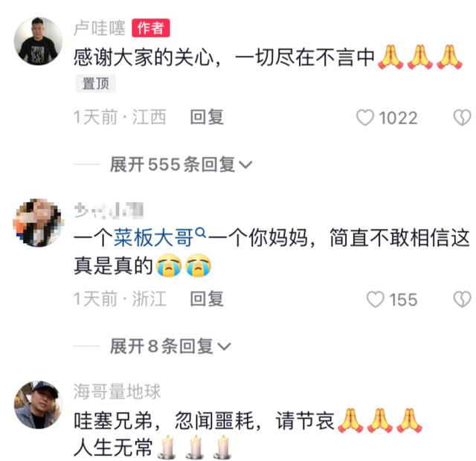Viewport: 476px width, 461px height.
Task: Reply to the Zhejiang user's comment
Action: coord(207,299)
